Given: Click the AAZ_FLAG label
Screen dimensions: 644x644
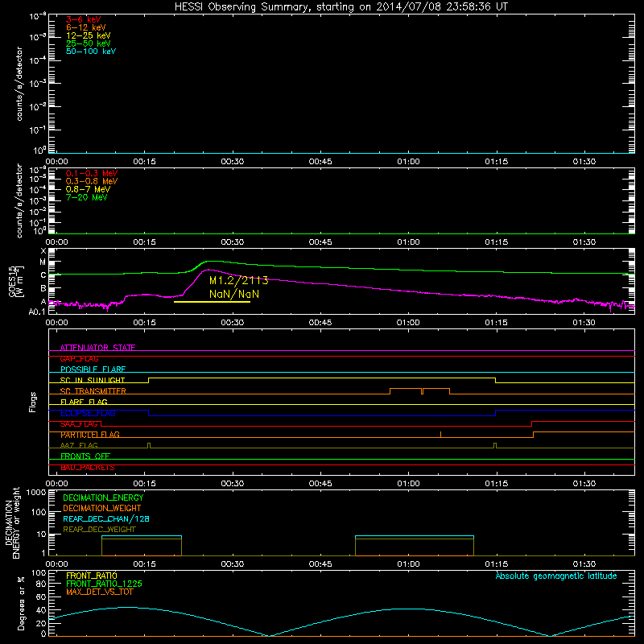Looking at the screenshot, I should tap(79, 445).
